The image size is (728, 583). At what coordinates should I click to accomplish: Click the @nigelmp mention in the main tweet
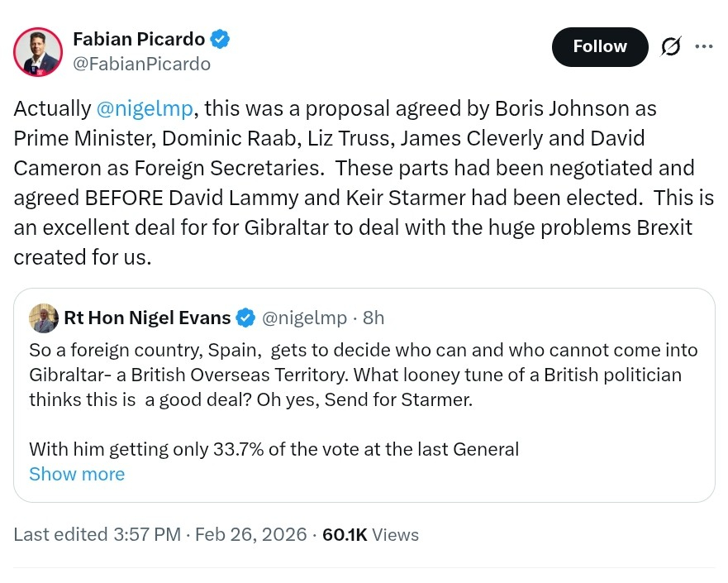145,108
